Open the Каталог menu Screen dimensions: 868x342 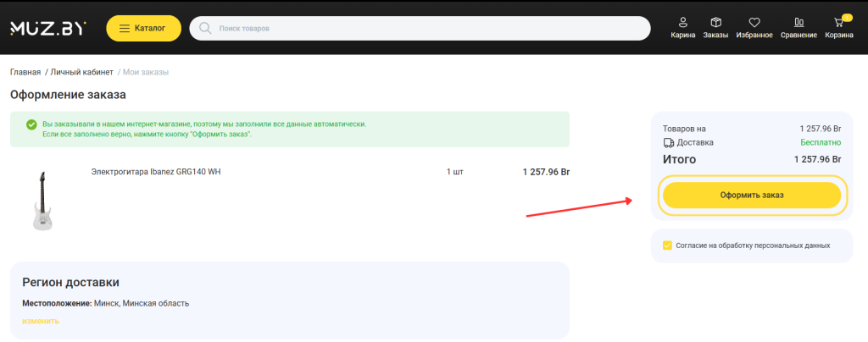click(143, 28)
